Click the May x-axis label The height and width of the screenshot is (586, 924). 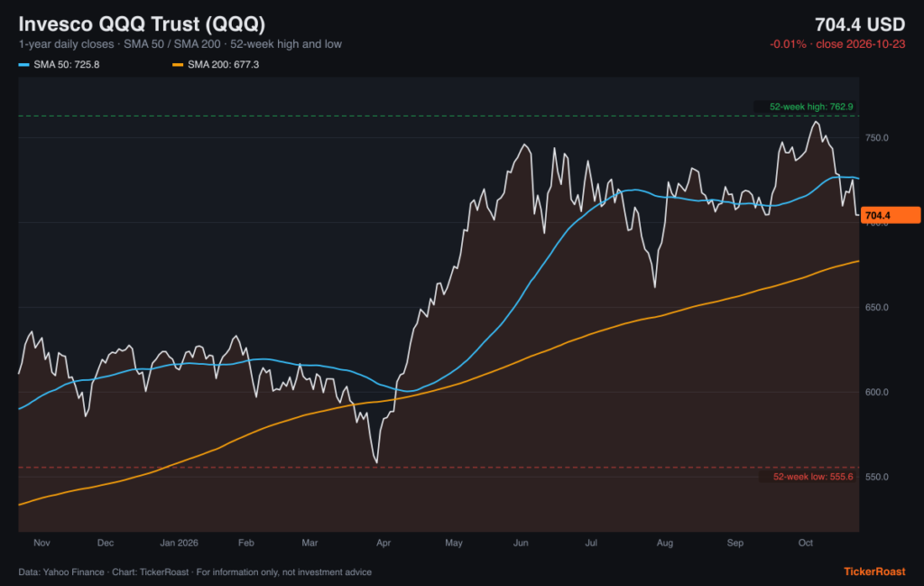454,543
